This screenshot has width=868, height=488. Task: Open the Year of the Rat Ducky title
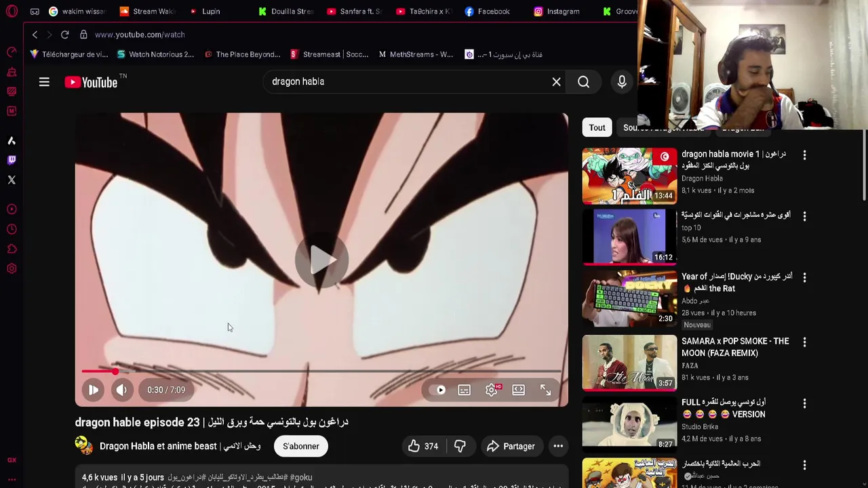736,283
